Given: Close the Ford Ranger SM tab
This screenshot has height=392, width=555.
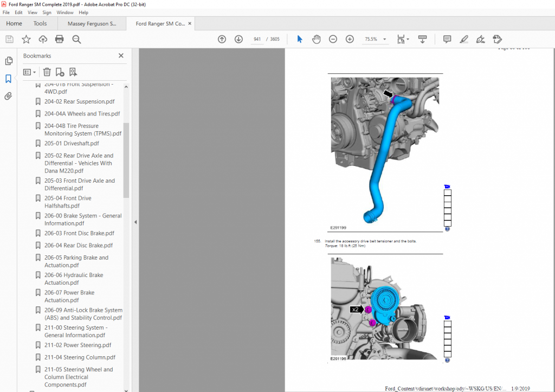Looking at the screenshot, I should point(190,23).
